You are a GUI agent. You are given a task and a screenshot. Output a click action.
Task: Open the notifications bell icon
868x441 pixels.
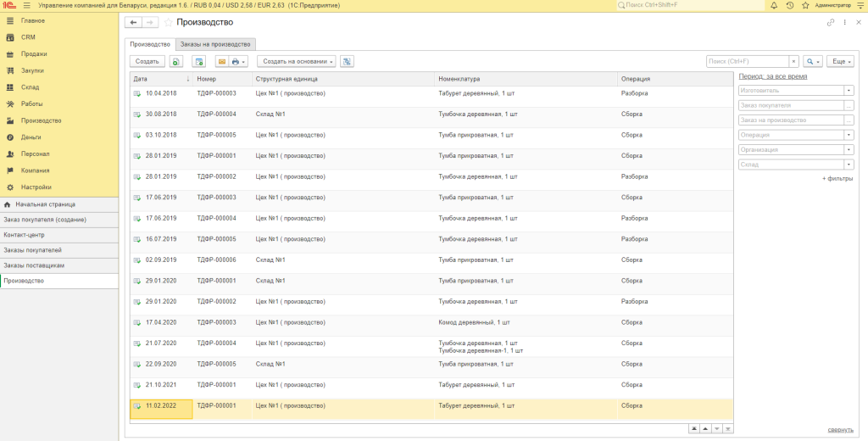(x=775, y=5)
